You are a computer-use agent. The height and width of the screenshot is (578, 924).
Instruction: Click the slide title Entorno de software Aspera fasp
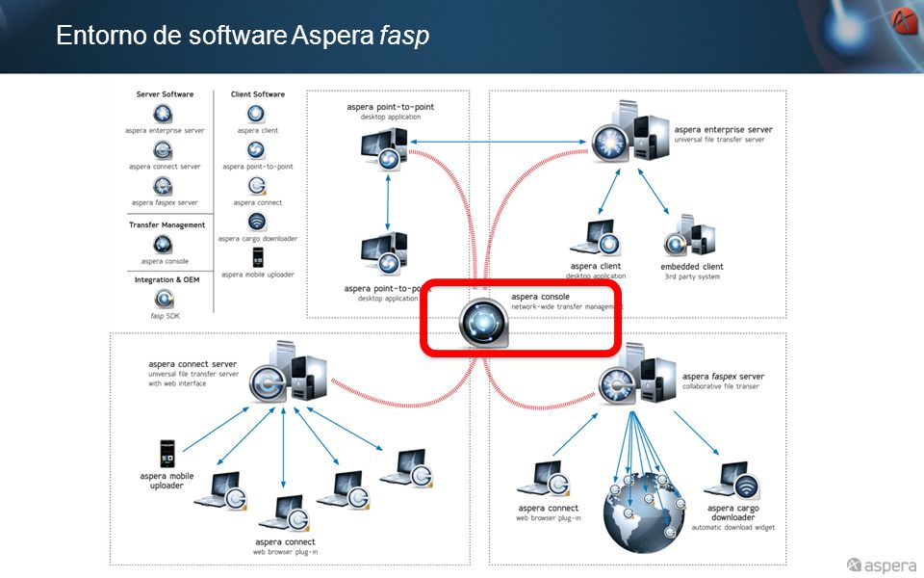[243, 36]
